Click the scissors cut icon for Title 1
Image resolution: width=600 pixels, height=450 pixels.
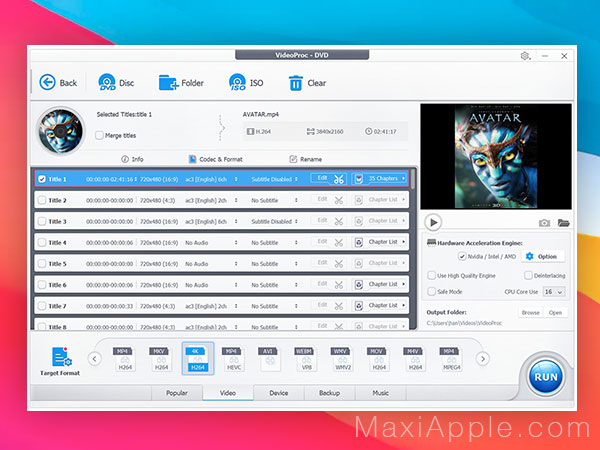click(338, 179)
